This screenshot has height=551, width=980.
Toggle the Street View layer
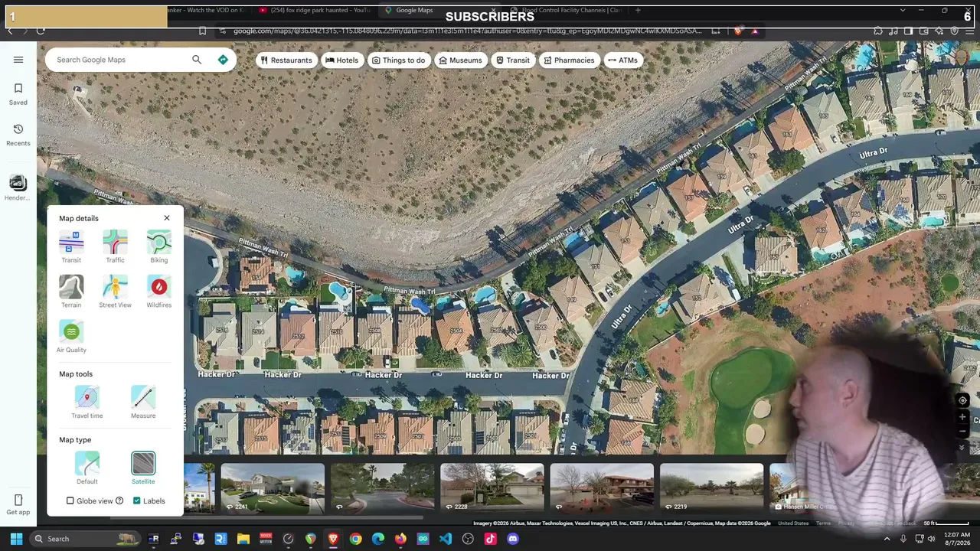point(115,292)
